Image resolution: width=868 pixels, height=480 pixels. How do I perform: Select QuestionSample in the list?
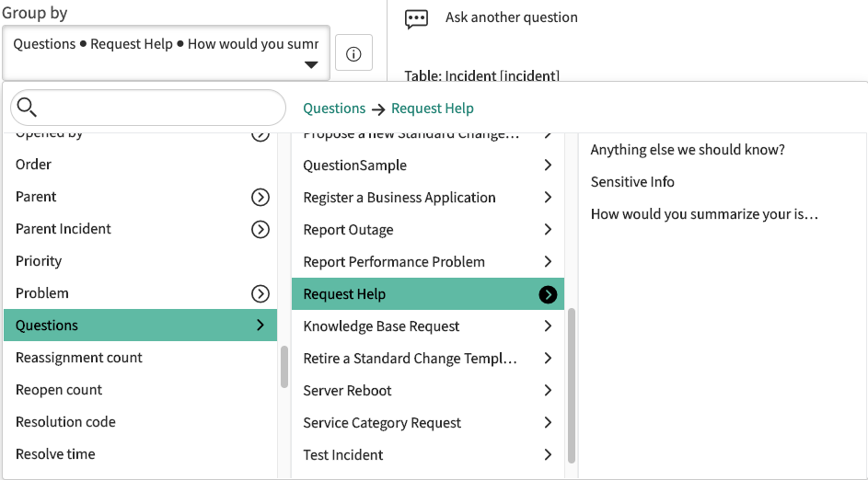(354, 166)
